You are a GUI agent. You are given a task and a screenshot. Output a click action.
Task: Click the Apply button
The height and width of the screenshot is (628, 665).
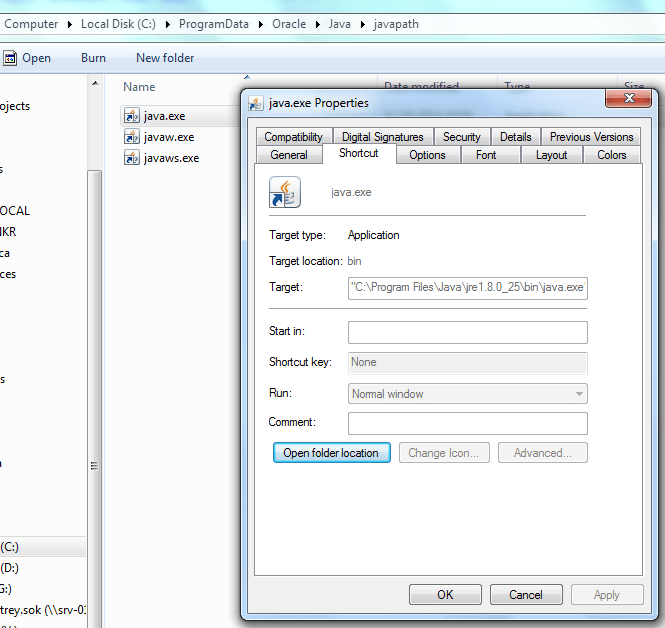[607, 595]
